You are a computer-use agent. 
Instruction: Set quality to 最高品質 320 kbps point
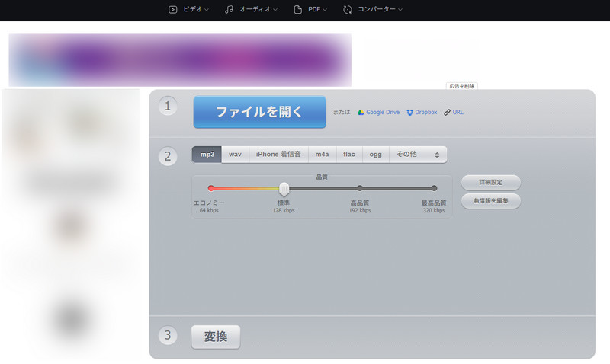[x=434, y=188]
